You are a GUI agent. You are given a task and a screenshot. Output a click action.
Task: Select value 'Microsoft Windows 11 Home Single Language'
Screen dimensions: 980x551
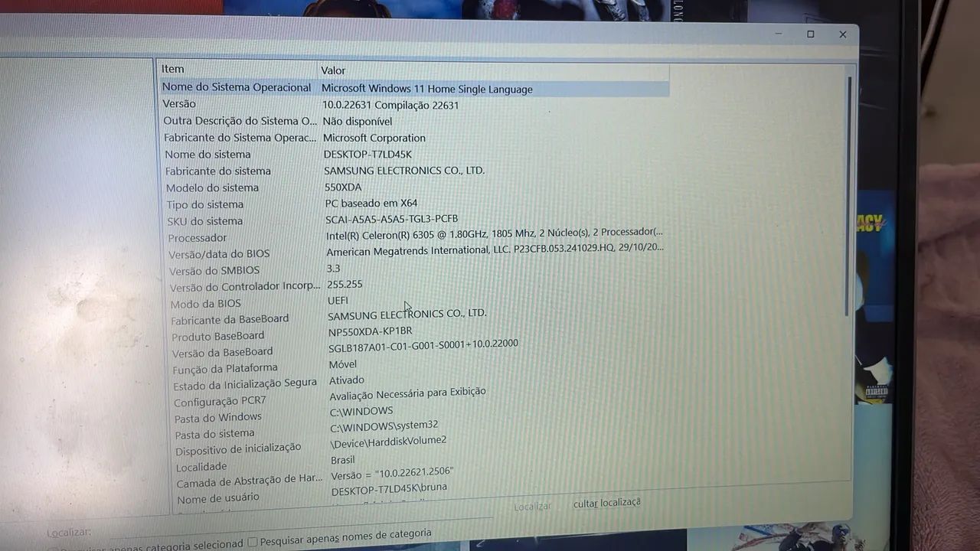click(x=426, y=89)
